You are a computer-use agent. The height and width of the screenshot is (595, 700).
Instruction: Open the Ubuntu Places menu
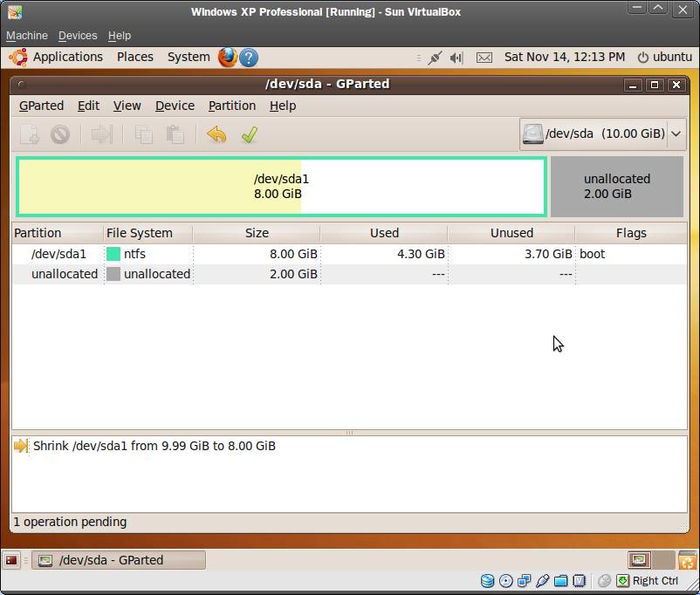pyautogui.click(x=134, y=57)
